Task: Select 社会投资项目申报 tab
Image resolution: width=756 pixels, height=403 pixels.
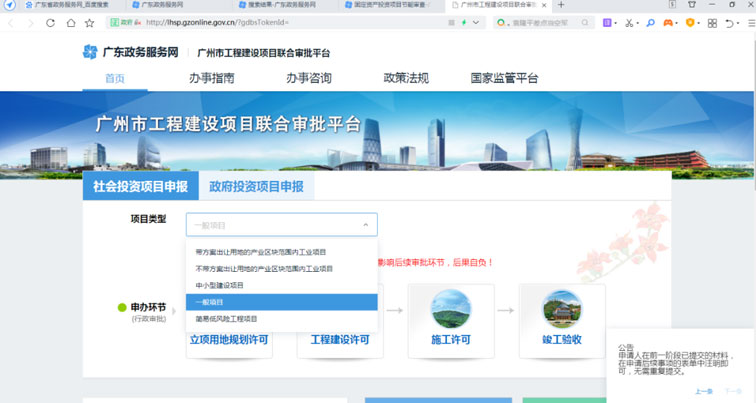Action: click(140, 186)
